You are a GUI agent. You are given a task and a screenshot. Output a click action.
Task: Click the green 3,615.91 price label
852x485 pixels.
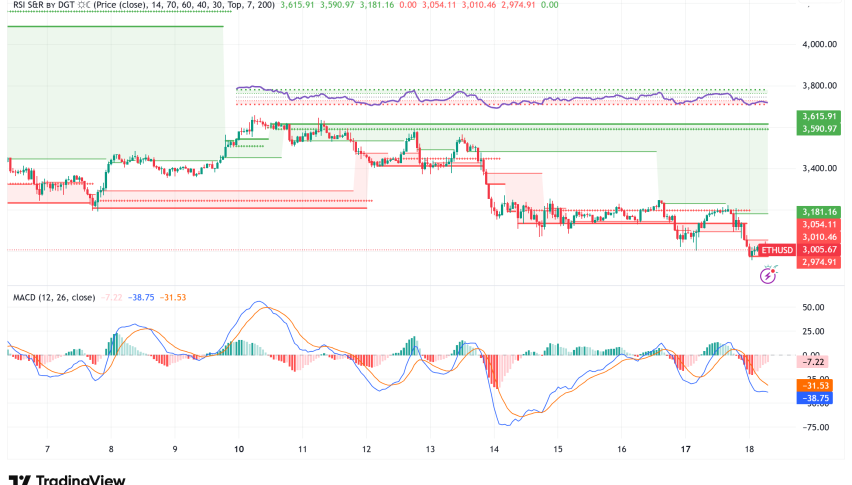818,116
